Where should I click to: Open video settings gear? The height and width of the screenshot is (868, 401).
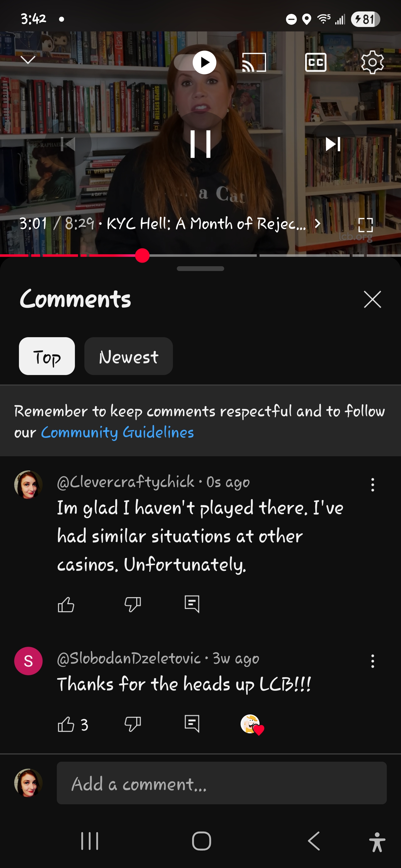tap(372, 62)
